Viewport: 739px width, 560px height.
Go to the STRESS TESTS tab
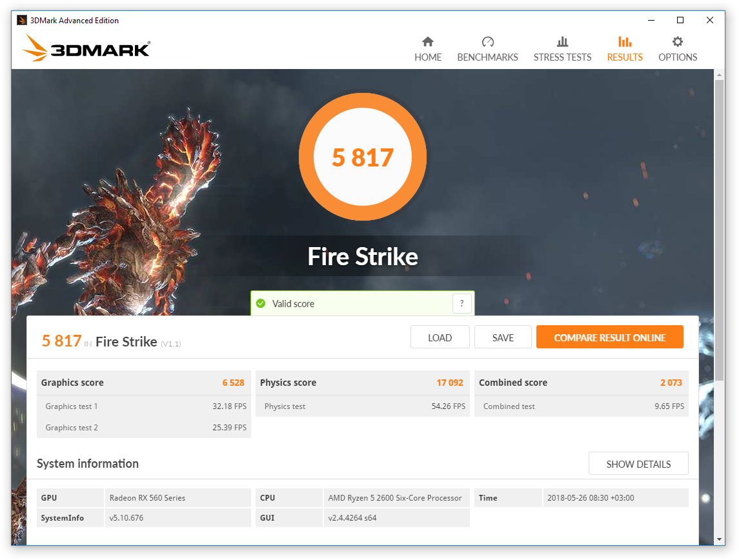click(562, 49)
